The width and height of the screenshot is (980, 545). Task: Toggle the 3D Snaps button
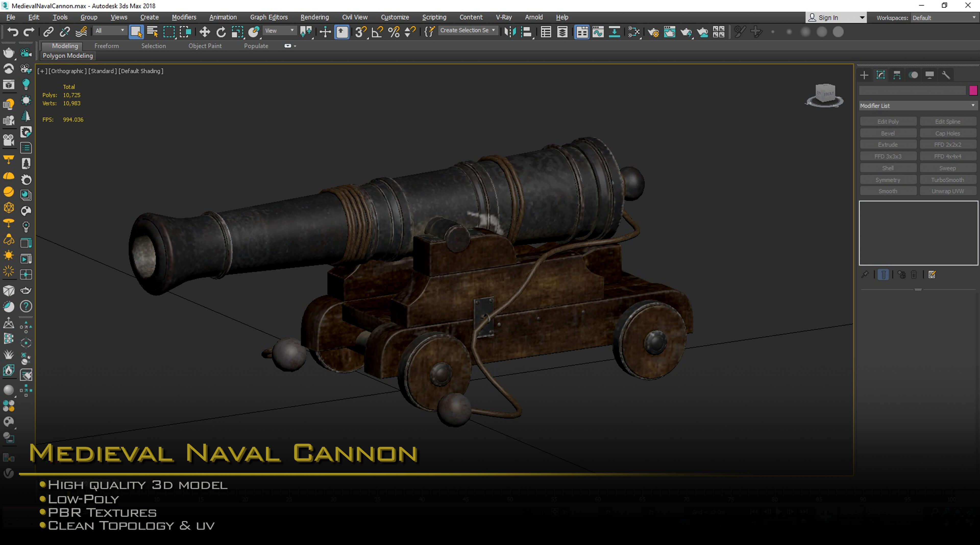[361, 32]
